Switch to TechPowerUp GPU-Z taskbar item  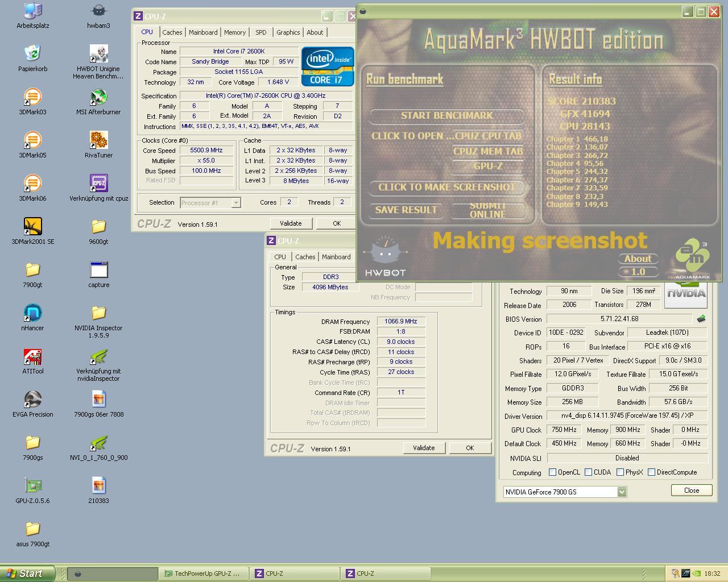204,573
